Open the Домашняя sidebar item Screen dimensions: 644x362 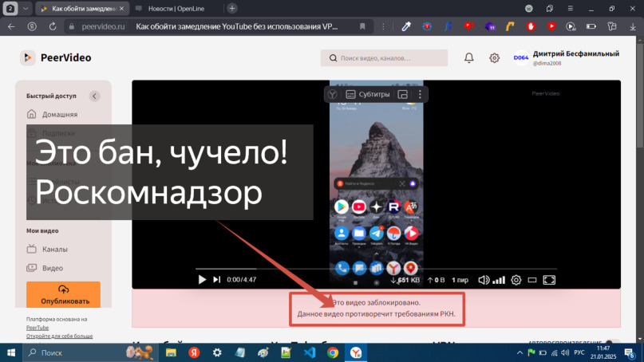(x=59, y=114)
